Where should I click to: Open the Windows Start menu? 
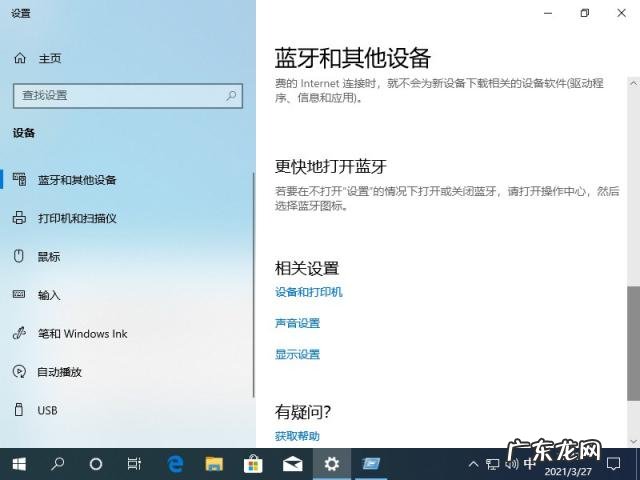coord(19,464)
